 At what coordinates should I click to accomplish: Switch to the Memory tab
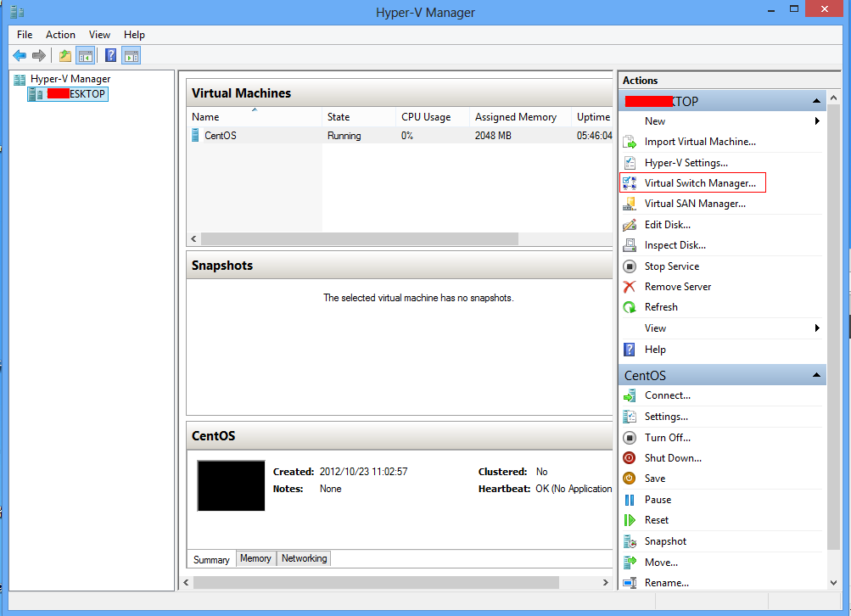click(x=255, y=558)
